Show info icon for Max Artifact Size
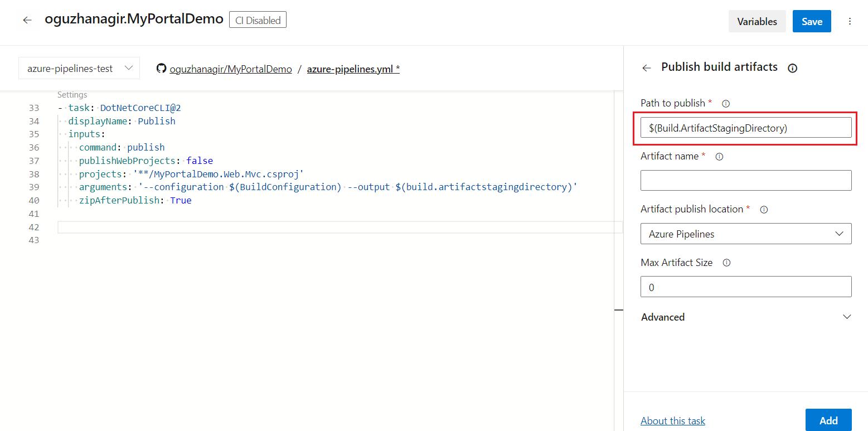 (x=726, y=263)
